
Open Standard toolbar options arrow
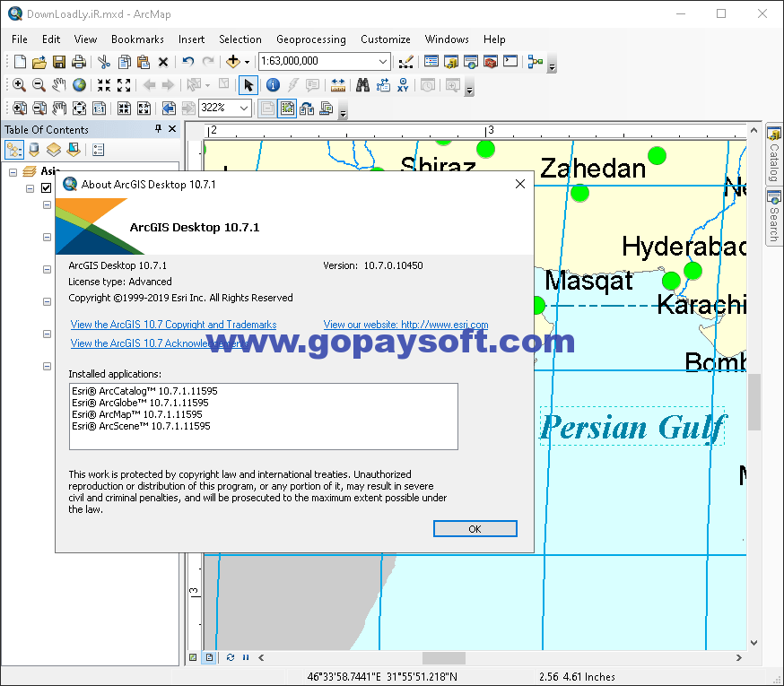point(552,66)
